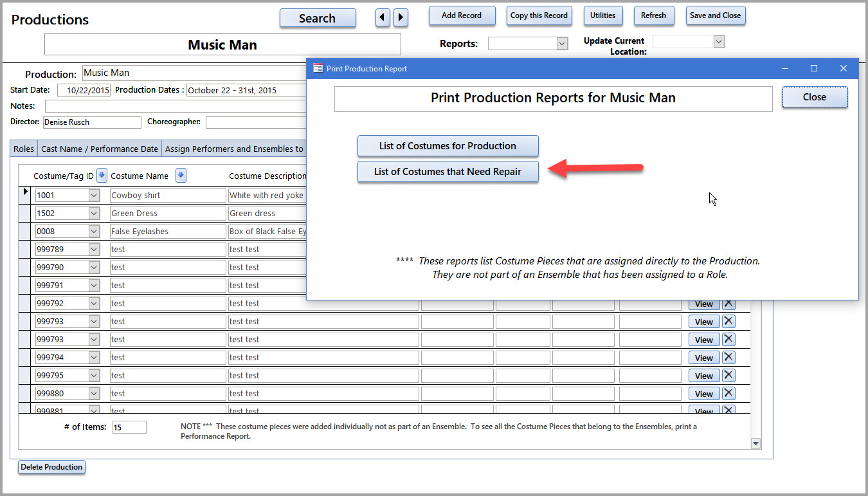Expand Costume ID dropdown for 0008
The image size is (868, 496).
click(x=94, y=232)
